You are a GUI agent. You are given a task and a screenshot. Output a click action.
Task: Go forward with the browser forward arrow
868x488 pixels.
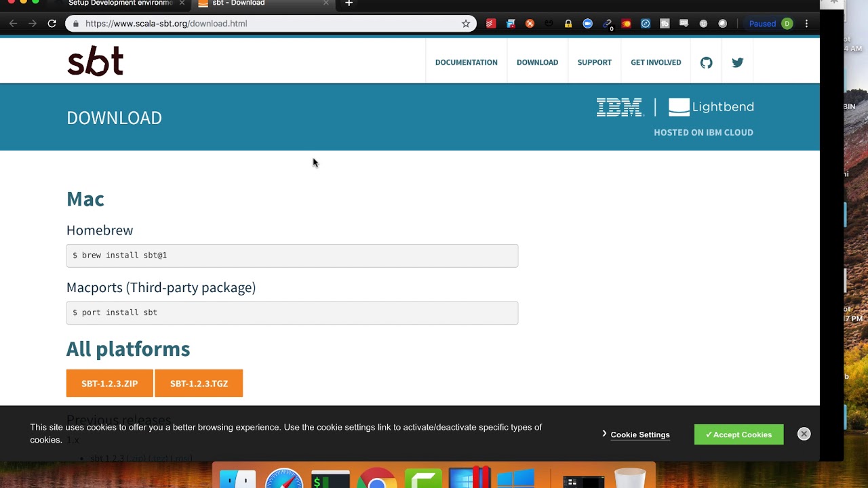[x=33, y=24]
